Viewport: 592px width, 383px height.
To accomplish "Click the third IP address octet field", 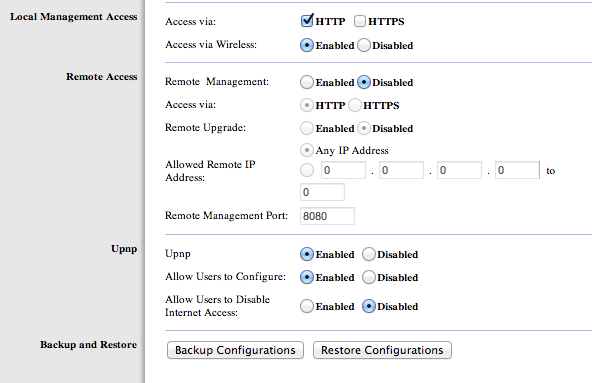I will click(459, 170).
